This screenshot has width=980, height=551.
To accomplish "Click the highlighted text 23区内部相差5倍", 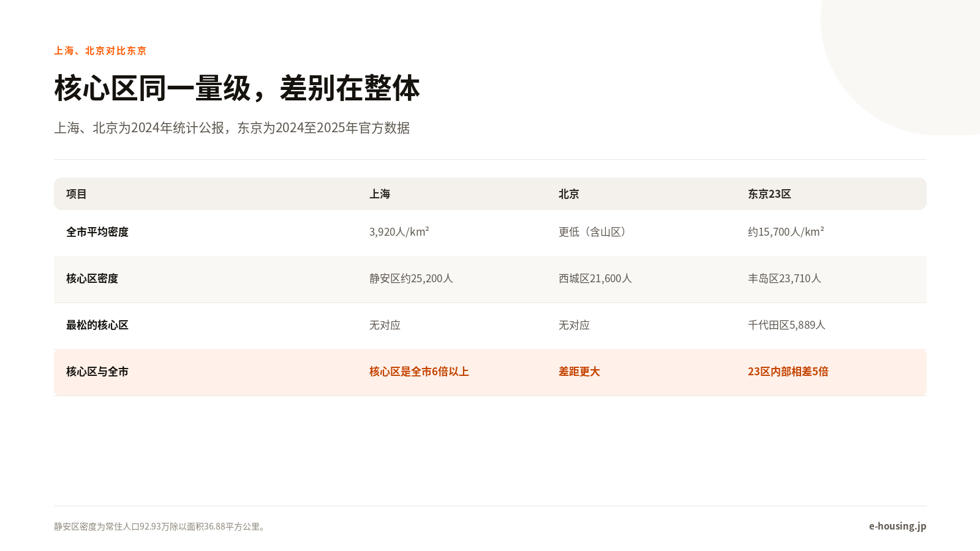I will point(788,372).
